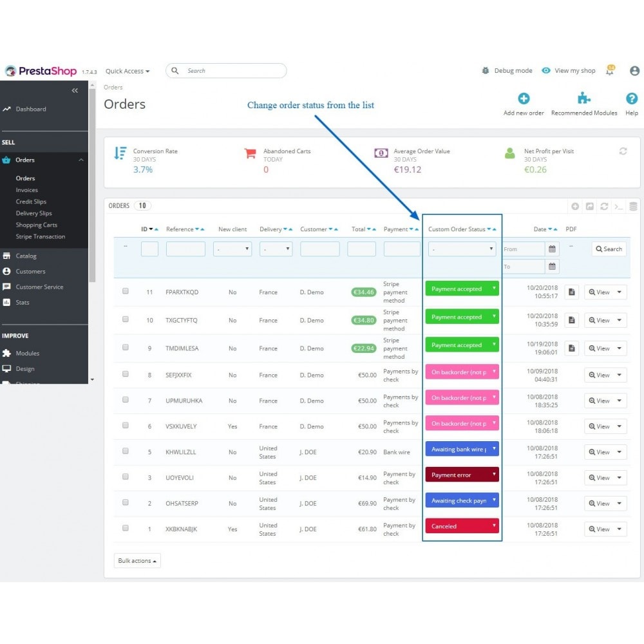Sort by the ID column header
Screen dimensions: 644x644
click(x=144, y=229)
